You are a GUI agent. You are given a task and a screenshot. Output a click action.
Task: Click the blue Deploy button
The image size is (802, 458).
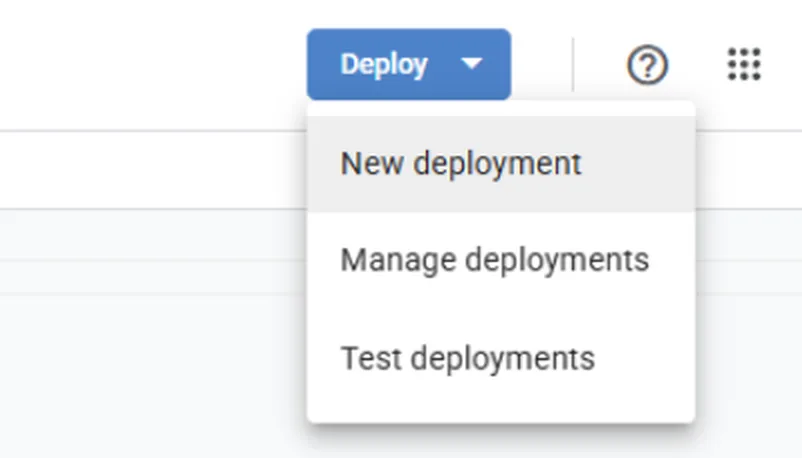[x=409, y=64]
